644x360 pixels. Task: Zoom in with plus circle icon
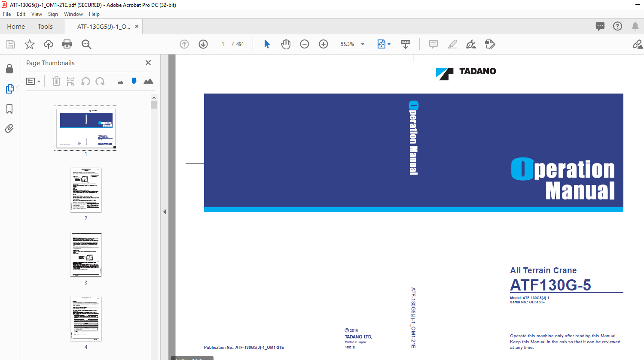(324, 44)
